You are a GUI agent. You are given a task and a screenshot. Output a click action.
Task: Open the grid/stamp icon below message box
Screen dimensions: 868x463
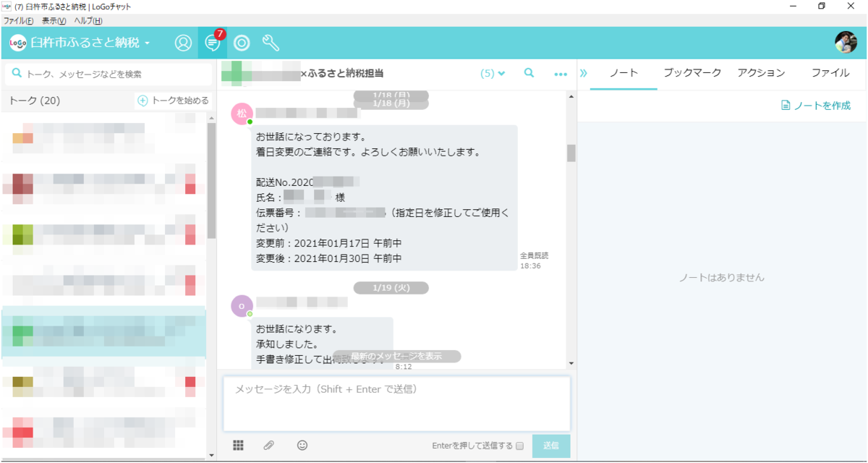click(x=238, y=446)
